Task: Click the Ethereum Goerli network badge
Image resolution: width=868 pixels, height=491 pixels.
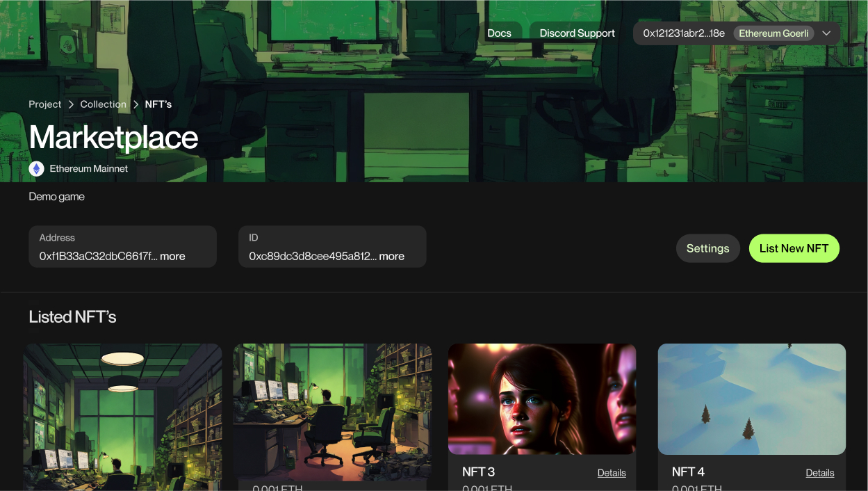Action: (773, 33)
